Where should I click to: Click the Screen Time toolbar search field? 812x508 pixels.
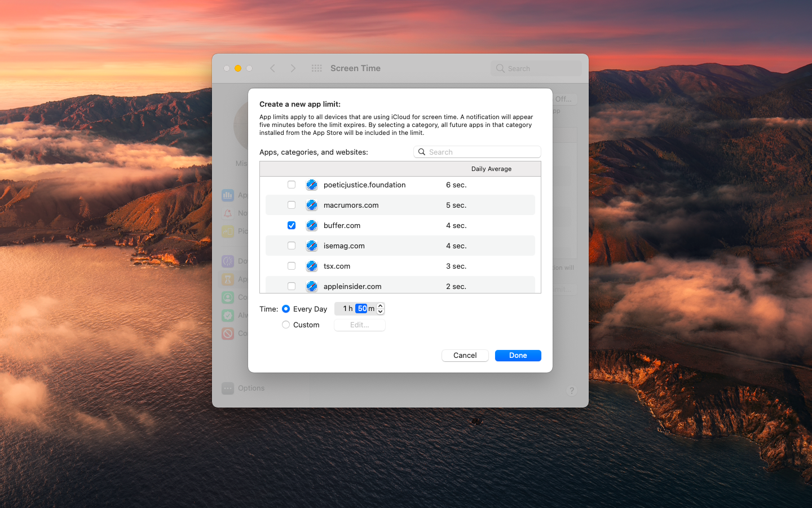point(536,68)
